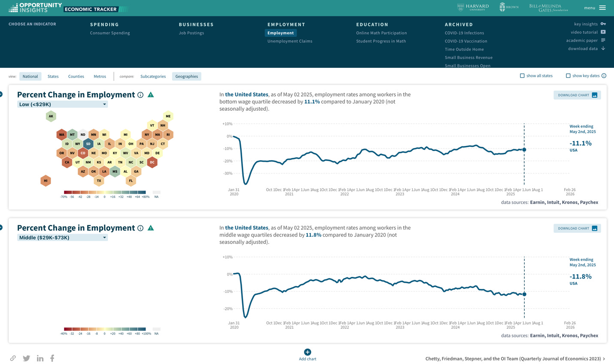
Task: Share on Facebook icon
Action: pyautogui.click(x=52, y=358)
